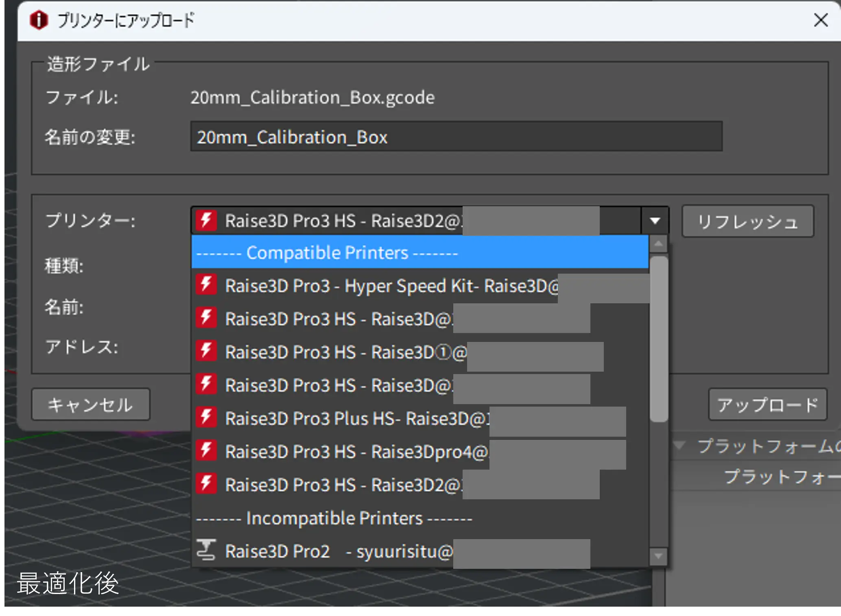Click the キャンセル cancel button
The image size is (841, 616).
click(x=91, y=405)
